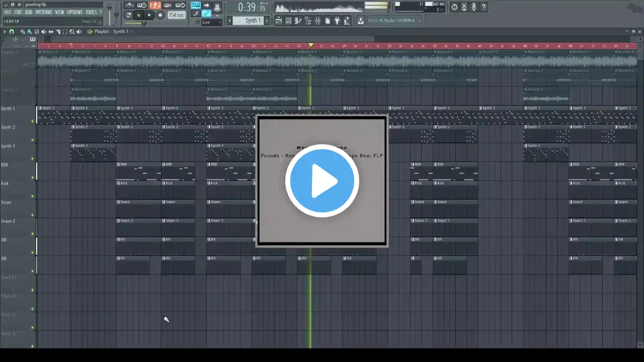Open the Line snap dropdown
The height and width of the screenshot is (362, 644).
[211, 23]
